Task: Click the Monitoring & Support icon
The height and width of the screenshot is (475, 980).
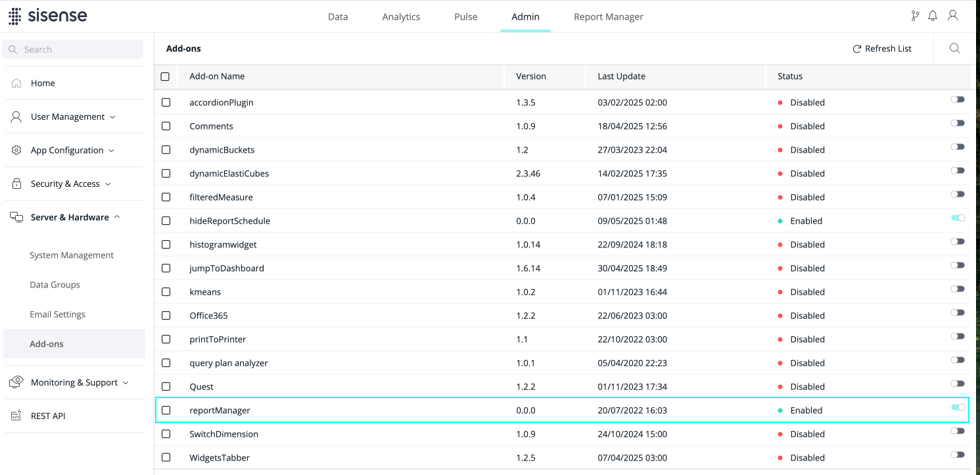Action: click(16, 382)
